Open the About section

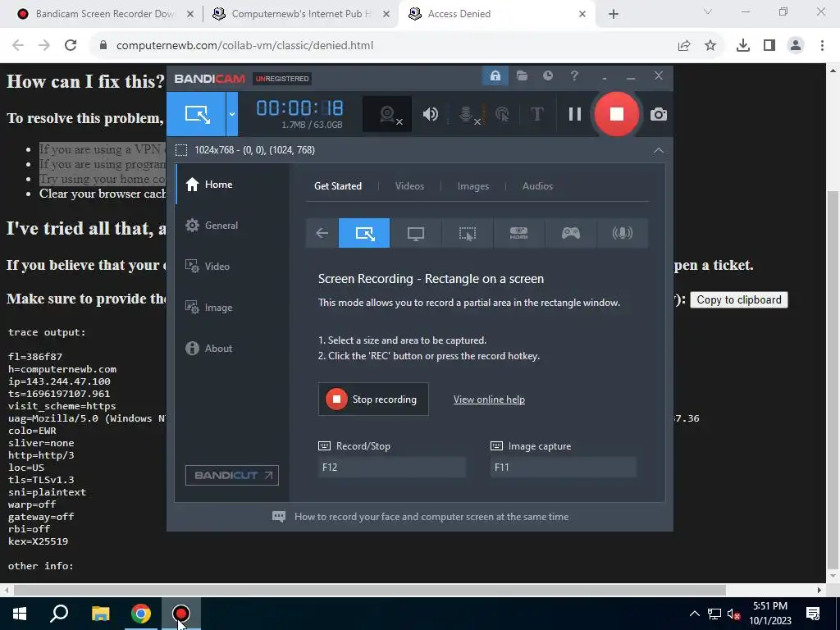tap(232, 348)
